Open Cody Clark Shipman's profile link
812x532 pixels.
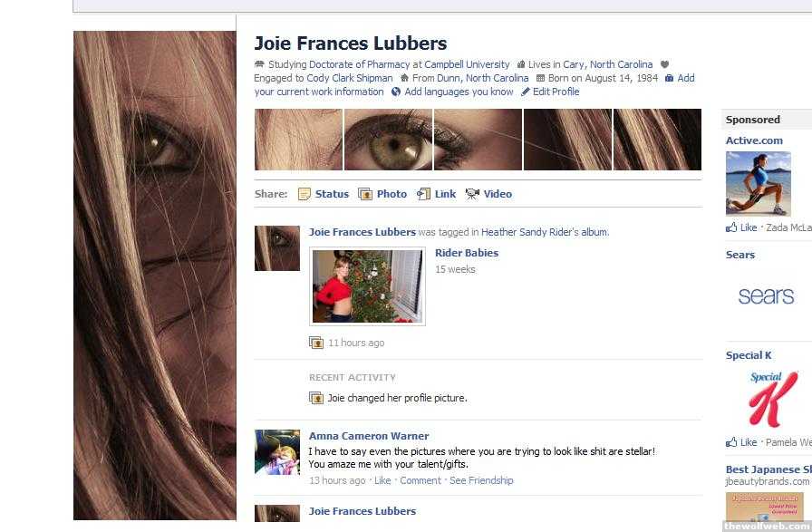[x=350, y=78]
